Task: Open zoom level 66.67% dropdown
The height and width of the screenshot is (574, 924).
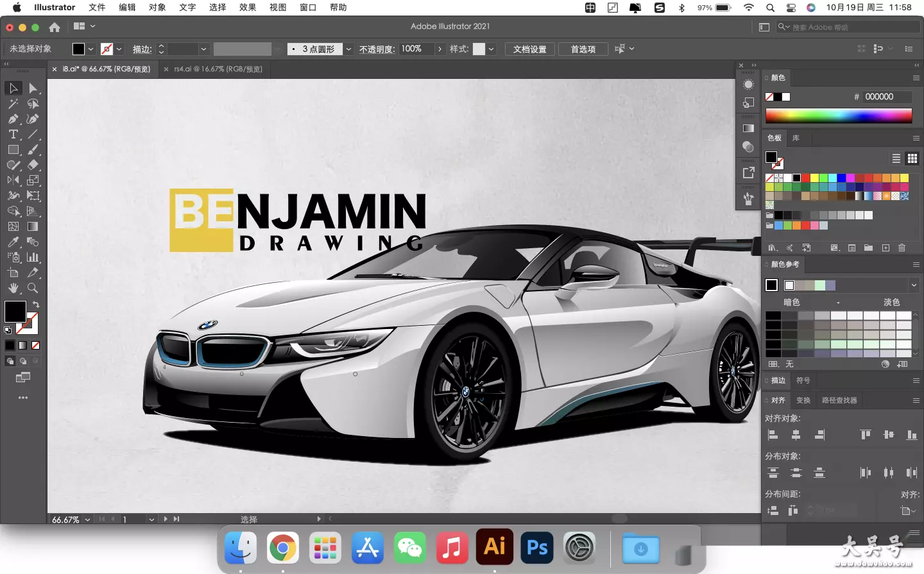Action: coord(87,519)
